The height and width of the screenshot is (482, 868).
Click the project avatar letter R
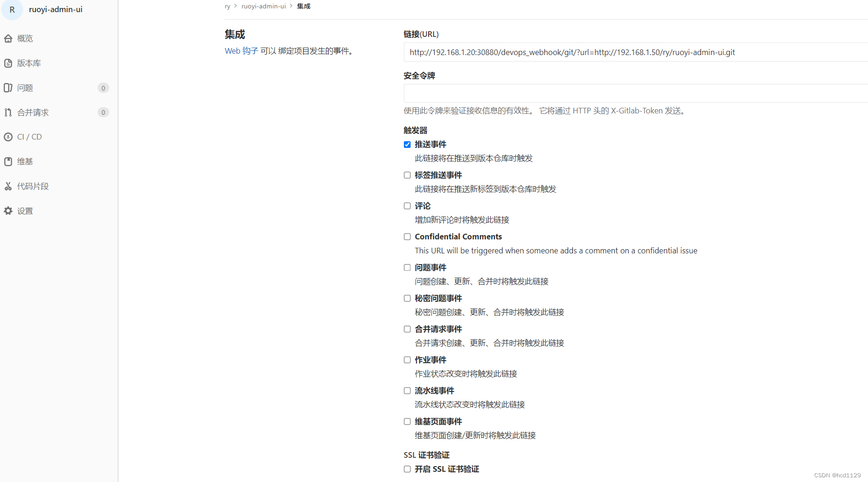click(12, 9)
